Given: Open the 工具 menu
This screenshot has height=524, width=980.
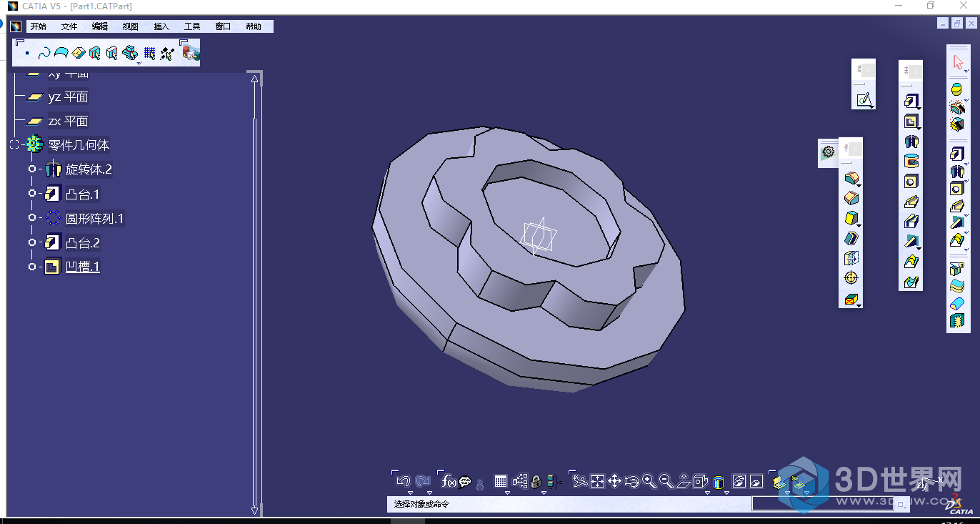Looking at the screenshot, I should pos(192,26).
